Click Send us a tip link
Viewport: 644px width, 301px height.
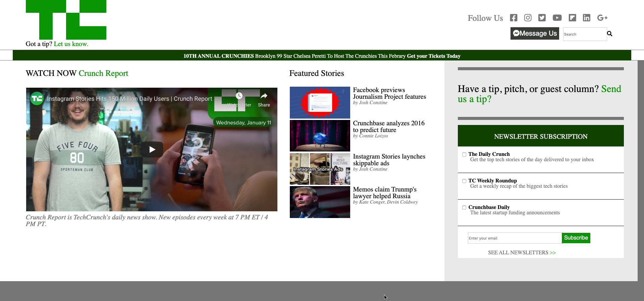[x=539, y=94]
